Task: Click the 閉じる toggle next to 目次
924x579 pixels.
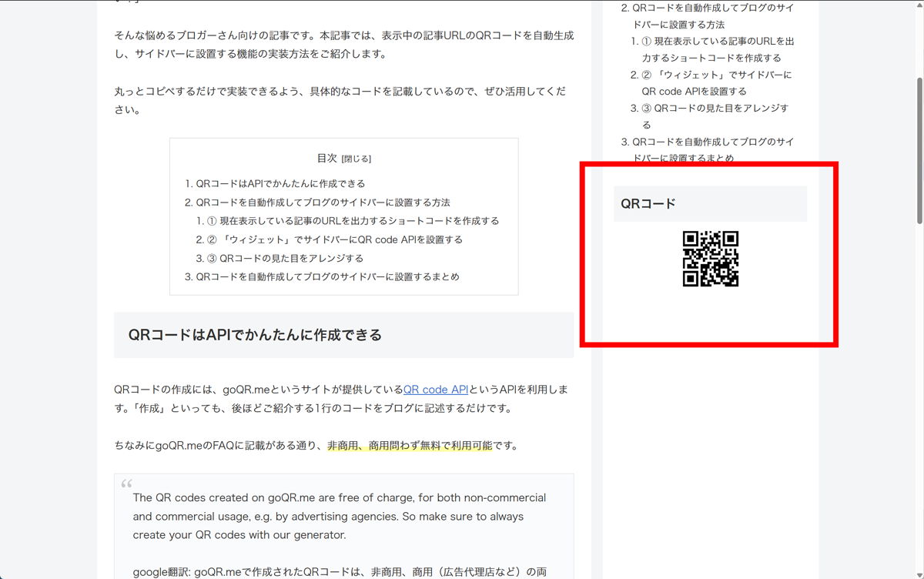Action: point(357,159)
